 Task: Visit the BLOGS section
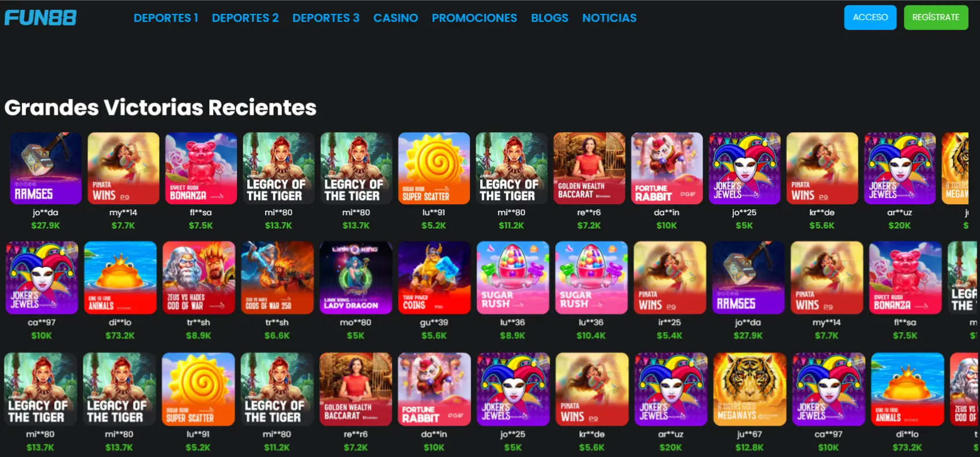[549, 18]
